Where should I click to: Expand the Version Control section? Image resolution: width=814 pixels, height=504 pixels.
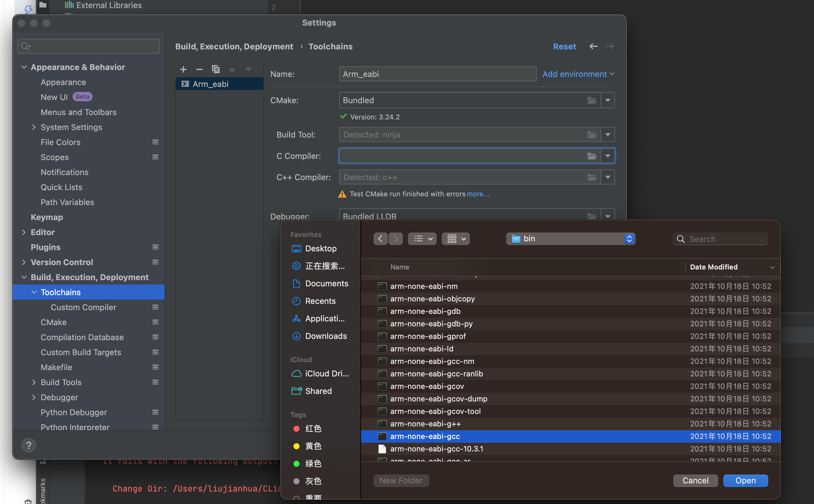point(24,262)
